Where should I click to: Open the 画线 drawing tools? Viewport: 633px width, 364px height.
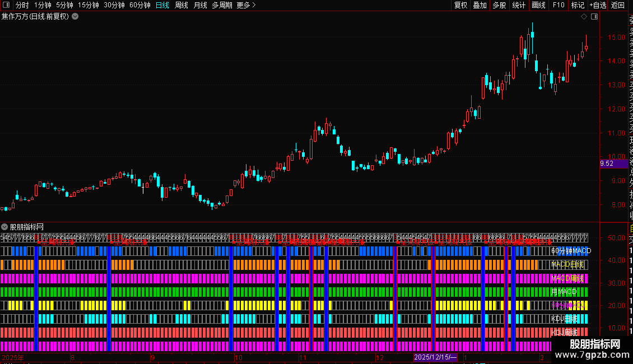point(538,5)
